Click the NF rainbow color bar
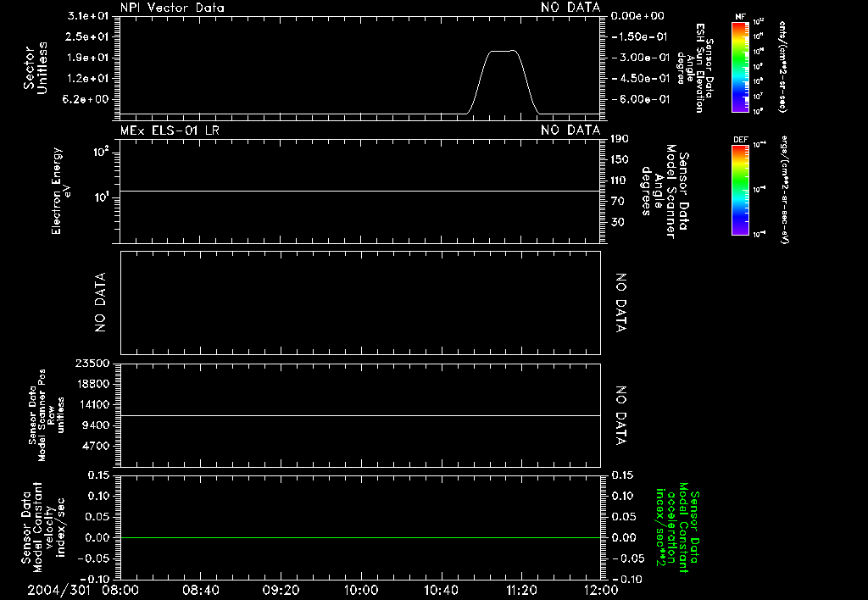 [740, 67]
